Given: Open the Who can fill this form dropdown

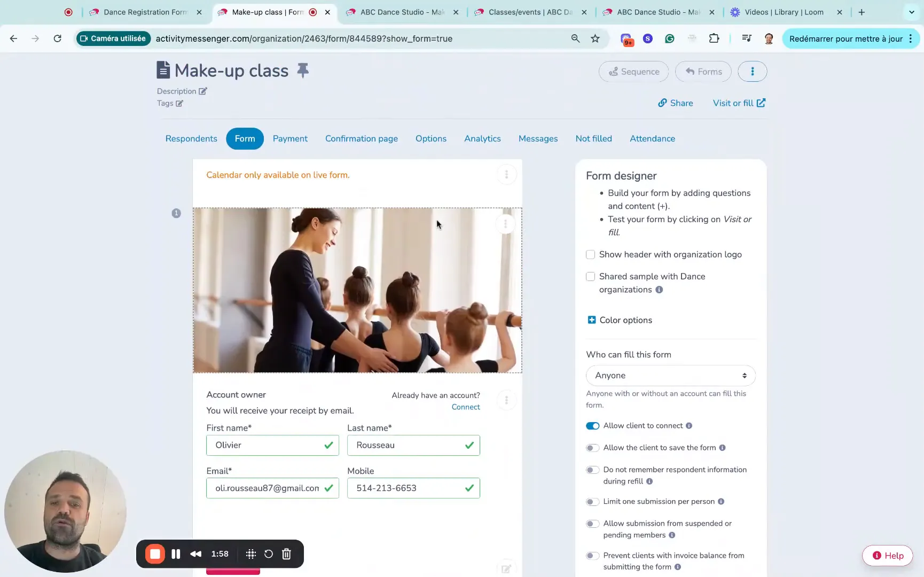Looking at the screenshot, I should click(670, 376).
